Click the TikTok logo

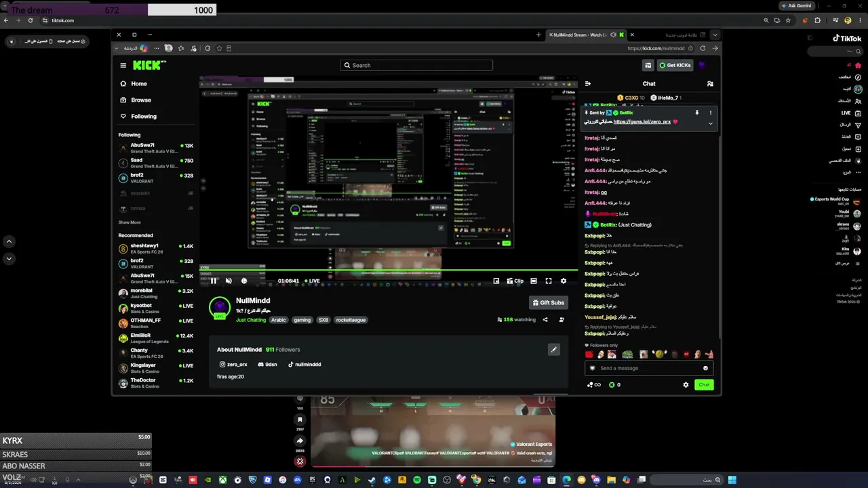[x=847, y=39]
